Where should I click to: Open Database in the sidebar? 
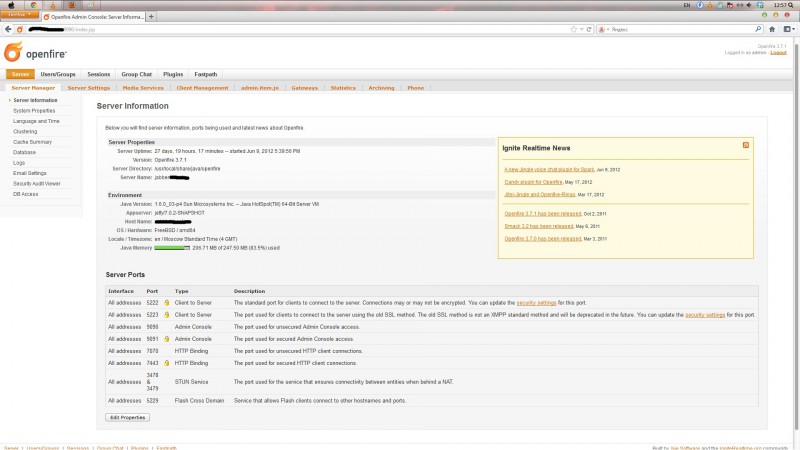(x=24, y=153)
